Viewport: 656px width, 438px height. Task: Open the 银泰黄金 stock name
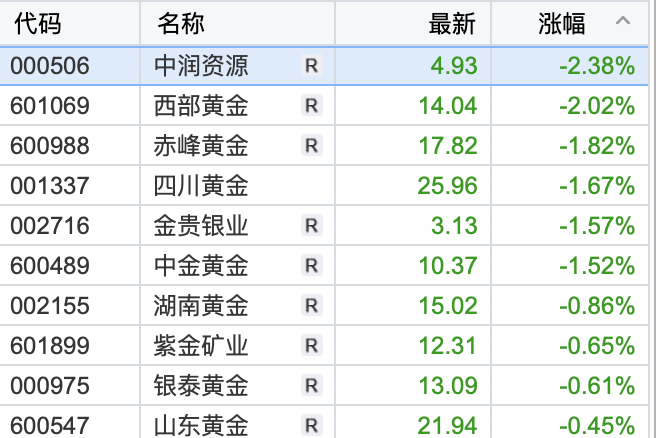click(x=201, y=385)
